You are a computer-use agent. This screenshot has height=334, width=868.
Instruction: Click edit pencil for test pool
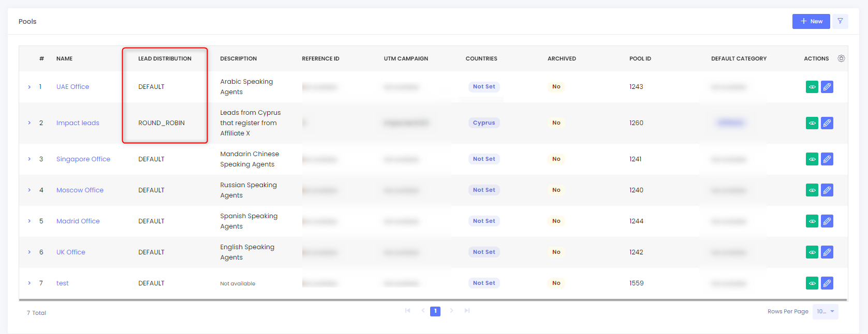tap(827, 283)
